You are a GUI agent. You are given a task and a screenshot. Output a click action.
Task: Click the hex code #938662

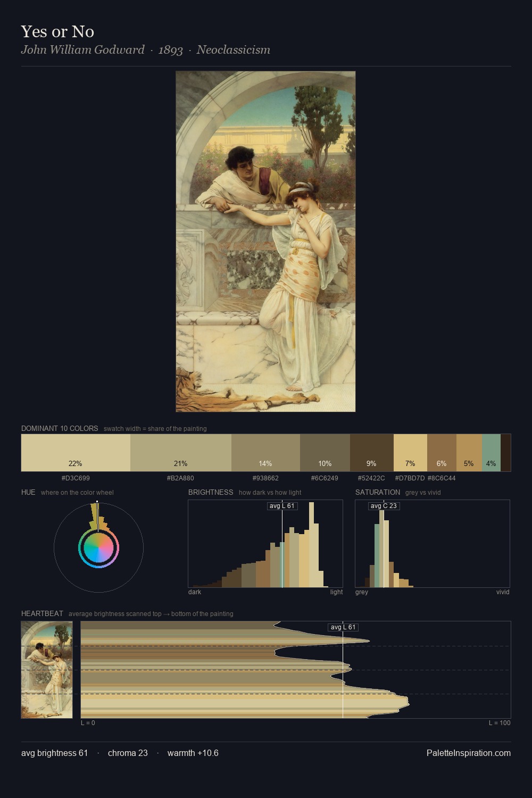click(265, 478)
